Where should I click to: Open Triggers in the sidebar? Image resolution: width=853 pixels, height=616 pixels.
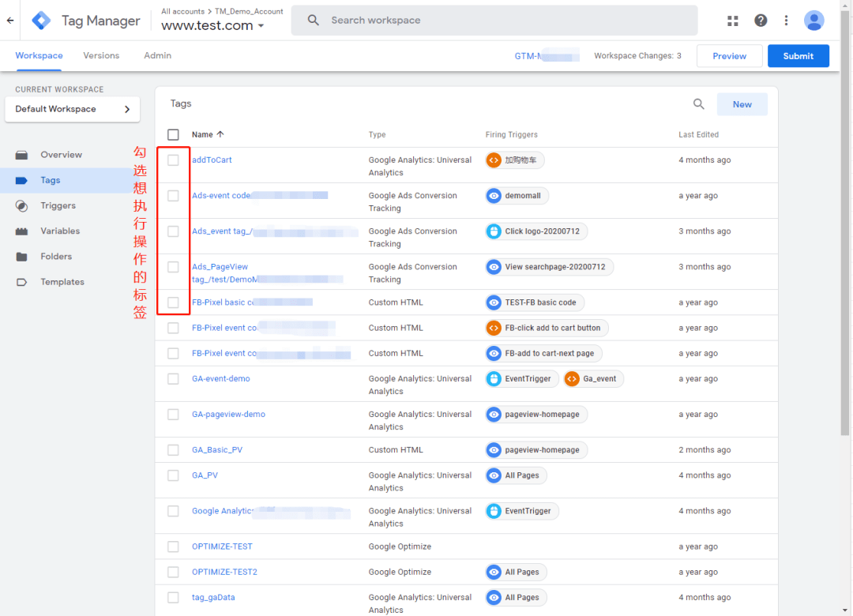(x=58, y=205)
